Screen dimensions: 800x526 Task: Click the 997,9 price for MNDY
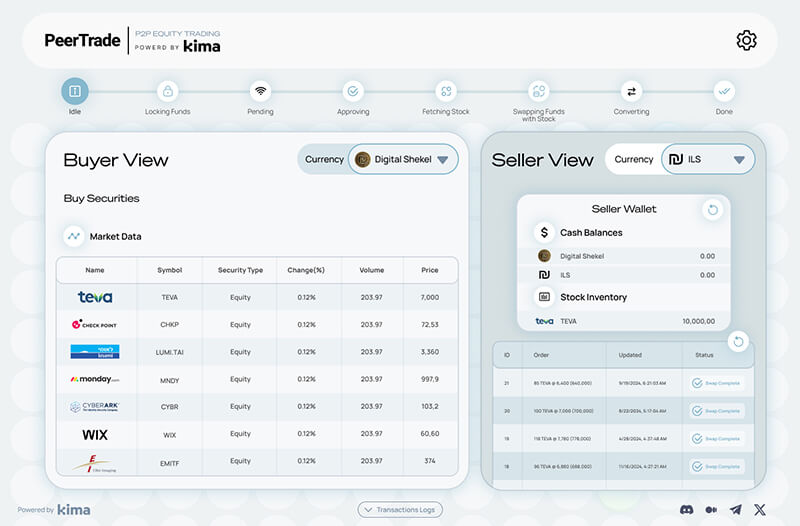tap(430, 379)
